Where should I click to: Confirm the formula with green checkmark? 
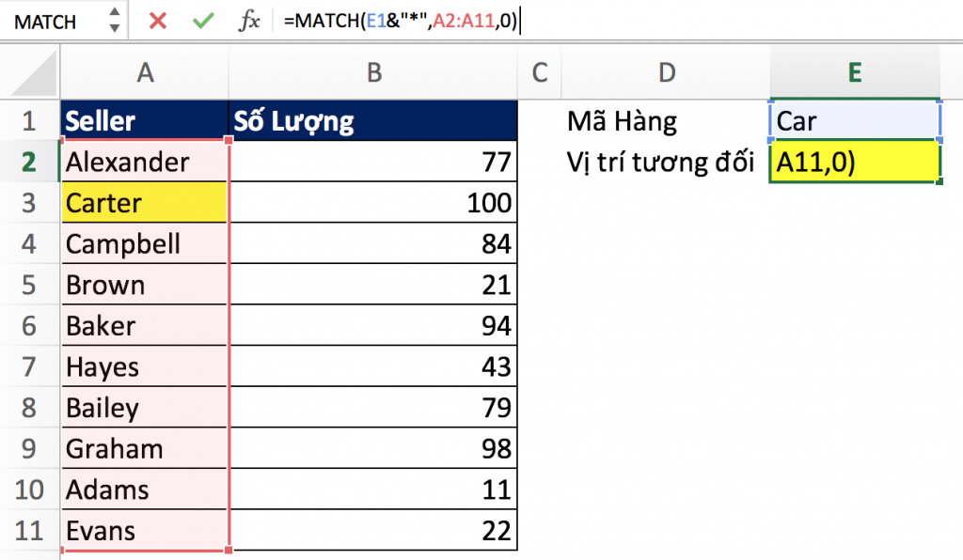point(202,22)
